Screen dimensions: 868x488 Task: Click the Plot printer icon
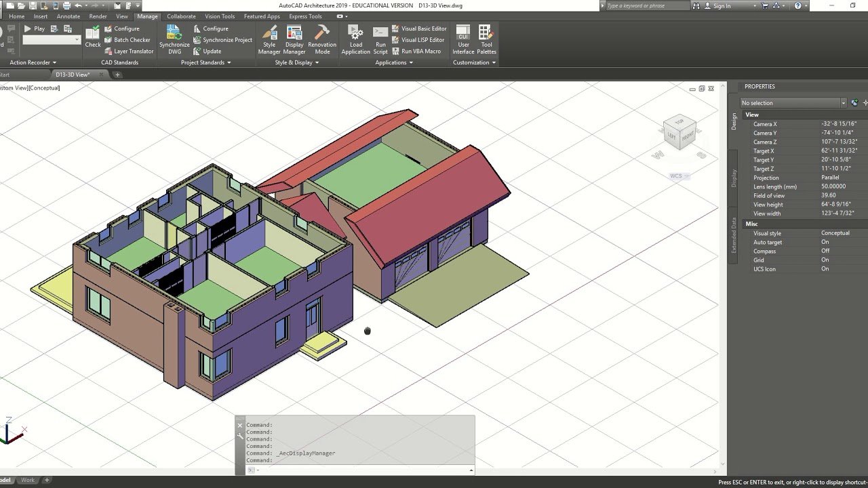click(x=66, y=5)
